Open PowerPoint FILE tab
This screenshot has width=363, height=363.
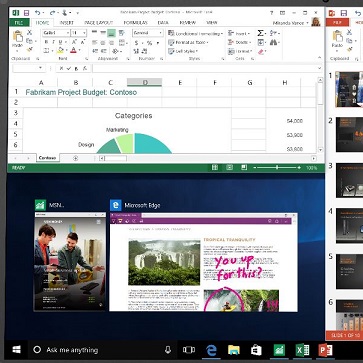pyautogui.click(x=337, y=23)
